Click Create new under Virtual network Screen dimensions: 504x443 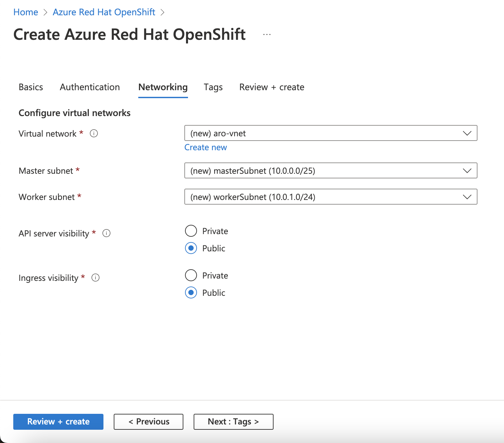pos(206,147)
